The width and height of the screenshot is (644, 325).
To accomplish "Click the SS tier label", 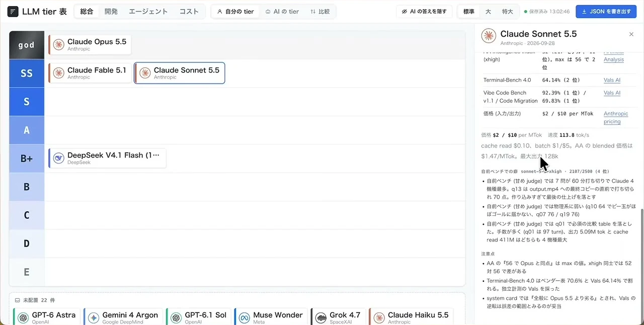I will (x=27, y=73).
